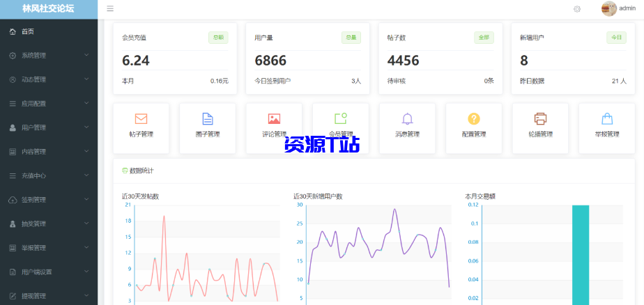Open the settings gear icon in header
This screenshot has height=305, width=644.
pyautogui.click(x=577, y=9)
